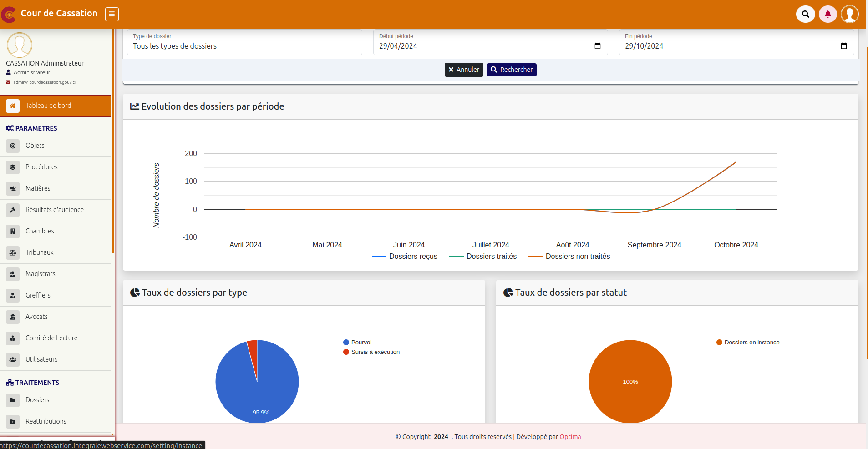Open Utilisateurs management entry
This screenshot has height=449, width=868.
[55, 360]
